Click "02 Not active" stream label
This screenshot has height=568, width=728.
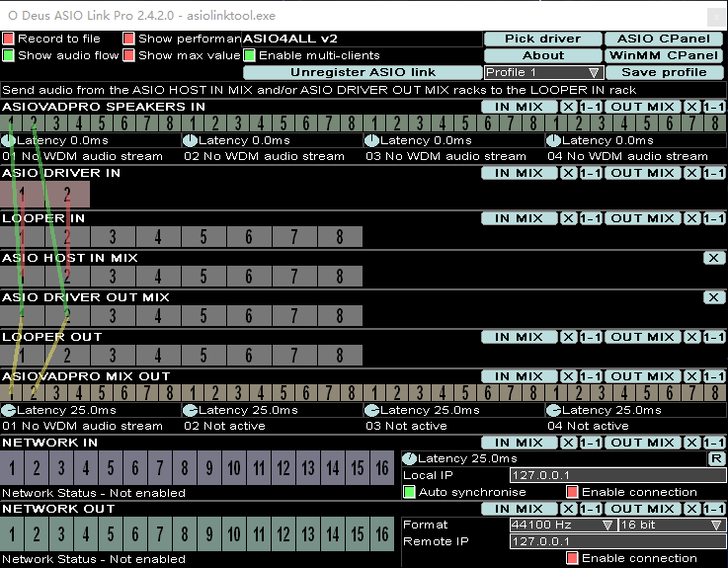tap(224, 426)
